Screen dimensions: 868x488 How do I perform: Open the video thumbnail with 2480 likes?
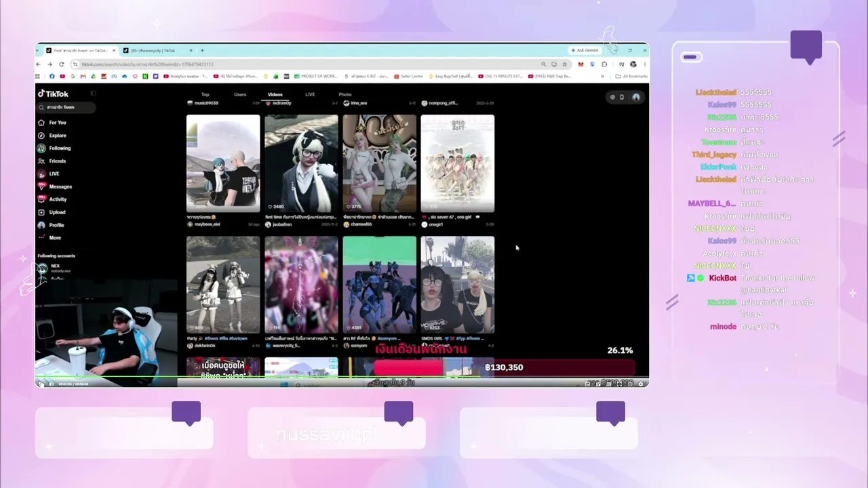pyautogui.click(x=301, y=163)
